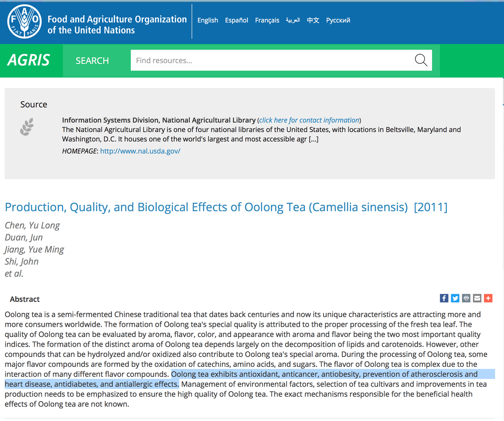This screenshot has height=421, width=504.
Task: Click the highlighted Oolong tea antioxidant sentence
Action: pos(250,379)
